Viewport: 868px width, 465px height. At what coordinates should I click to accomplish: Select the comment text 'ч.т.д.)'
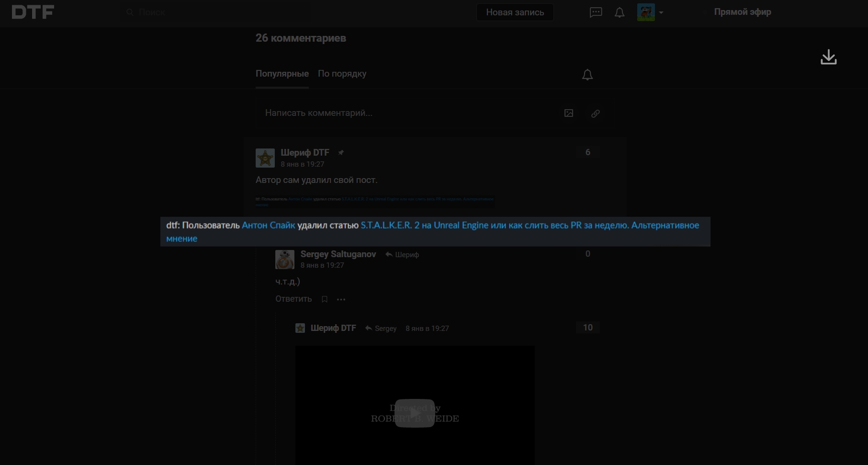(288, 282)
